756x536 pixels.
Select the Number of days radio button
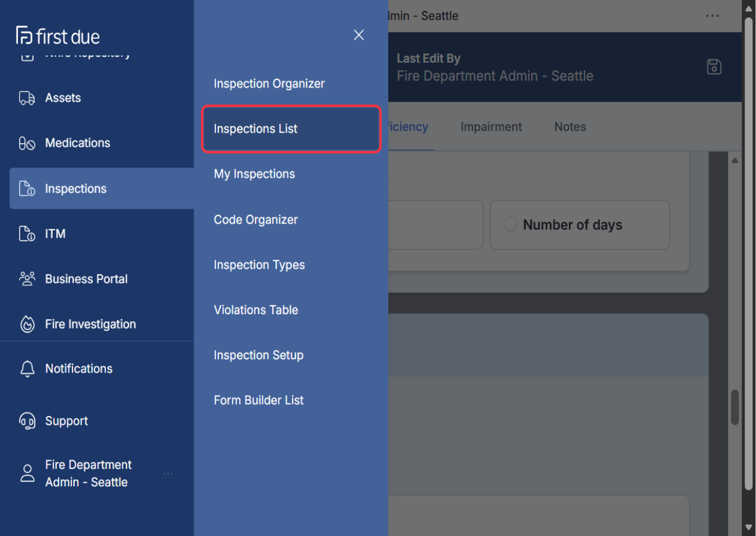(510, 223)
